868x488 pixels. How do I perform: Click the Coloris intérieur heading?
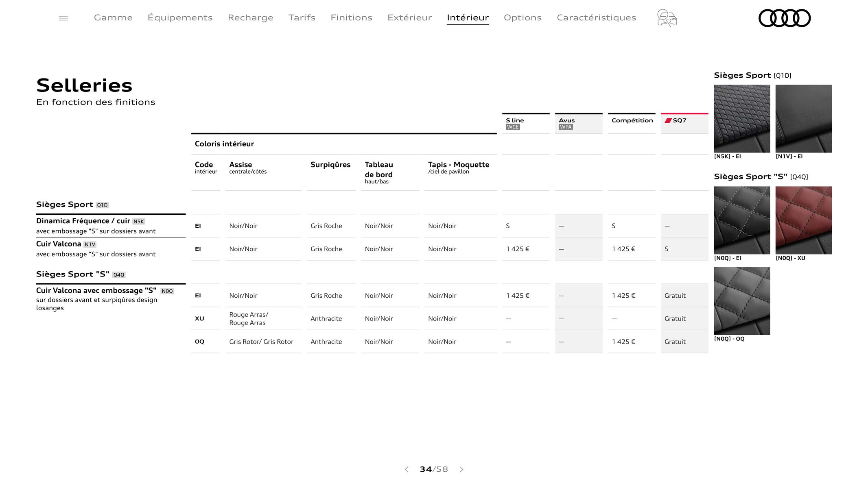click(224, 144)
